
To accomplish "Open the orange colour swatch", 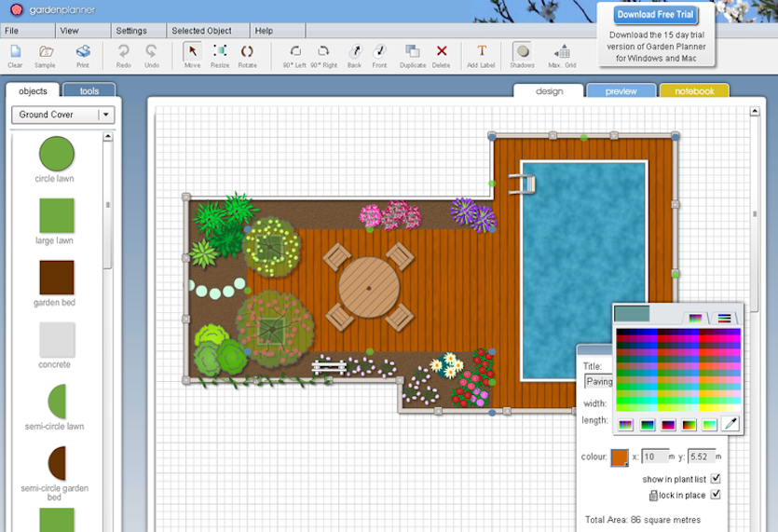I will click(x=620, y=457).
